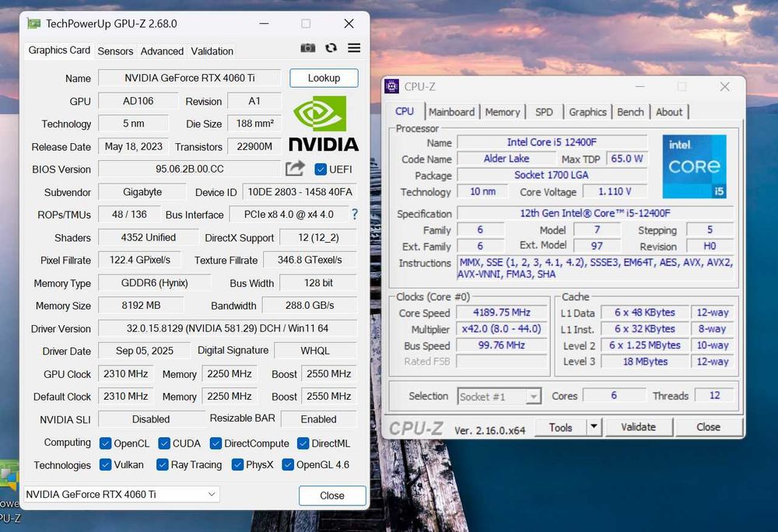Click the Driver Version field in GPU-Z
Viewport: 778px width, 532px height.
[x=227, y=328]
